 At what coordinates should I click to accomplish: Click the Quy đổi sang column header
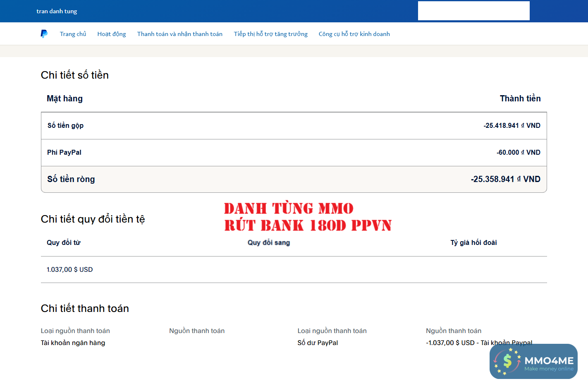[x=269, y=242]
